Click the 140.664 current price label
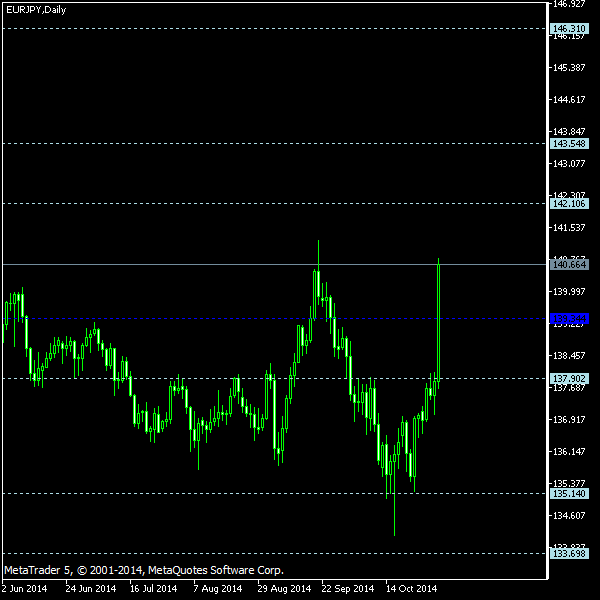The height and width of the screenshot is (600, 600). pos(569,264)
